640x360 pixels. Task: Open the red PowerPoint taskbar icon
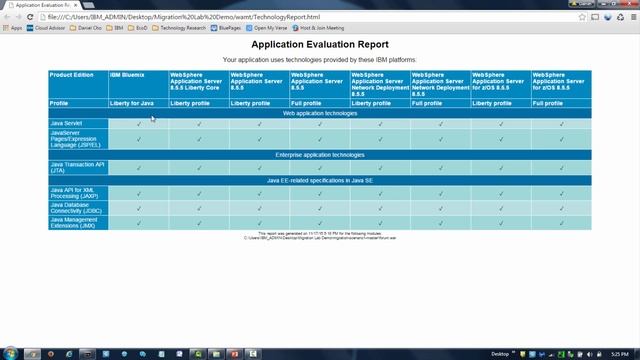234,354
